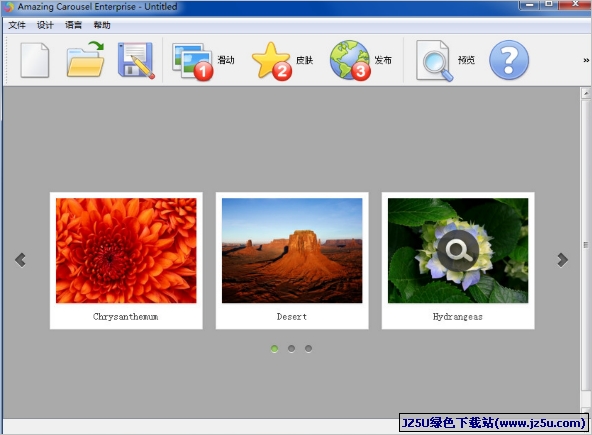Save project using floppy disk icon
Viewport: 592px width, 435px height.
click(x=136, y=60)
